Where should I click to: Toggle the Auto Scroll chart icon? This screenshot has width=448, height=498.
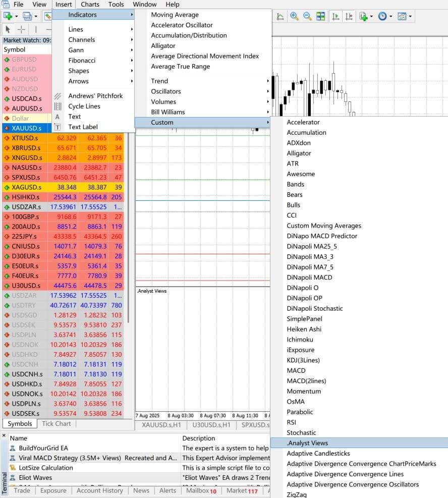pos(335,16)
